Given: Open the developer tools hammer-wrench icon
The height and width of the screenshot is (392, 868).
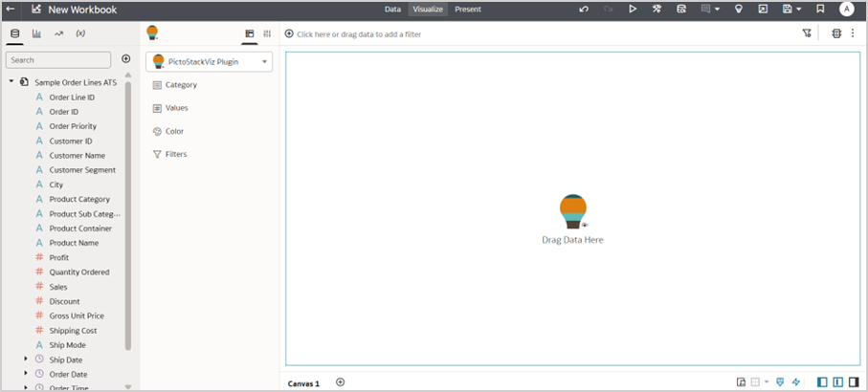Looking at the screenshot, I should pyautogui.click(x=657, y=10).
